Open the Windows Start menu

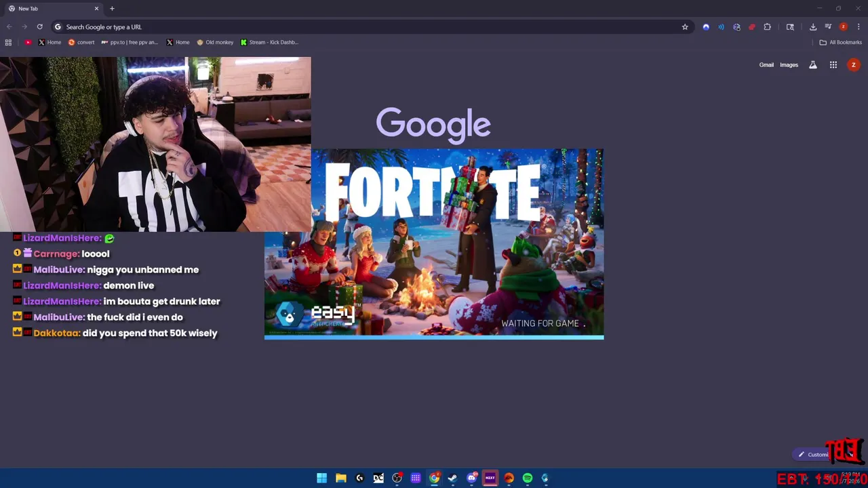click(322, 478)
